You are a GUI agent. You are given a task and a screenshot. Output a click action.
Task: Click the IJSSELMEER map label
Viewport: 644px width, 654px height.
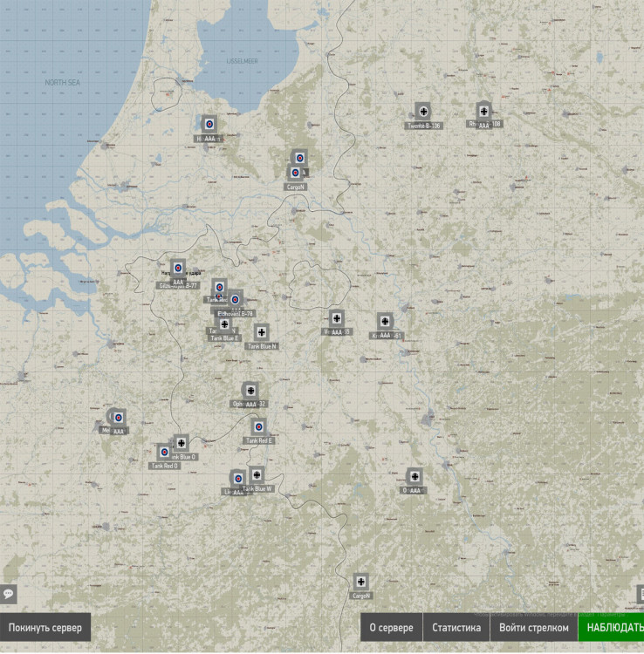(x=242, y=61)
